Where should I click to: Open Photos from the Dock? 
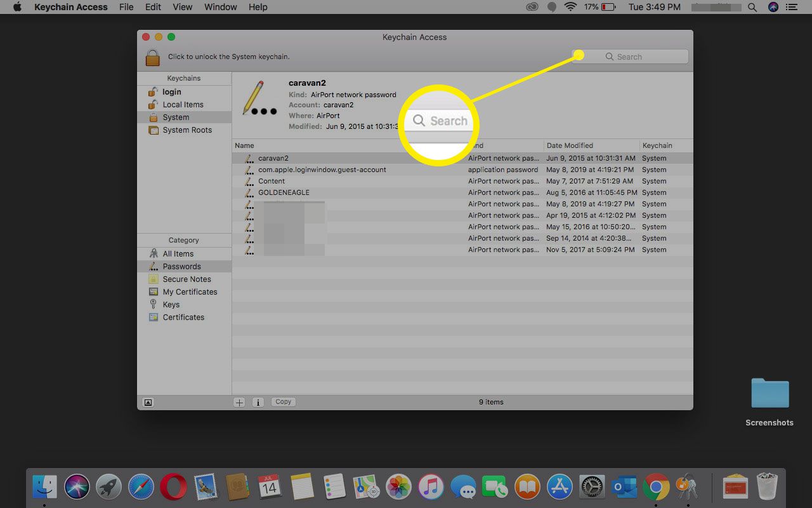click(x=399, y=488)
